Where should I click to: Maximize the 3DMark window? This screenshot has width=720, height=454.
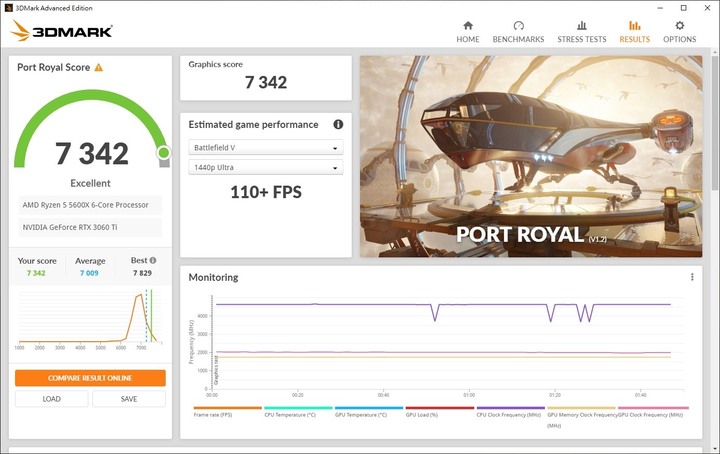click(683, 8)
